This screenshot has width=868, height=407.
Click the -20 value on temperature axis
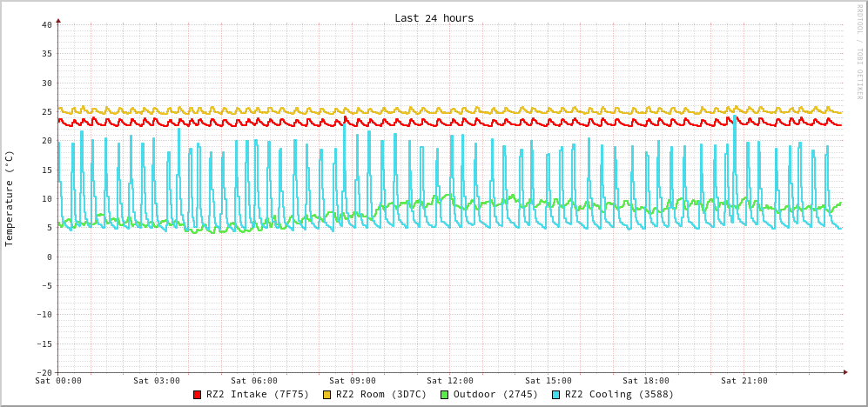[x=44, y=372]
